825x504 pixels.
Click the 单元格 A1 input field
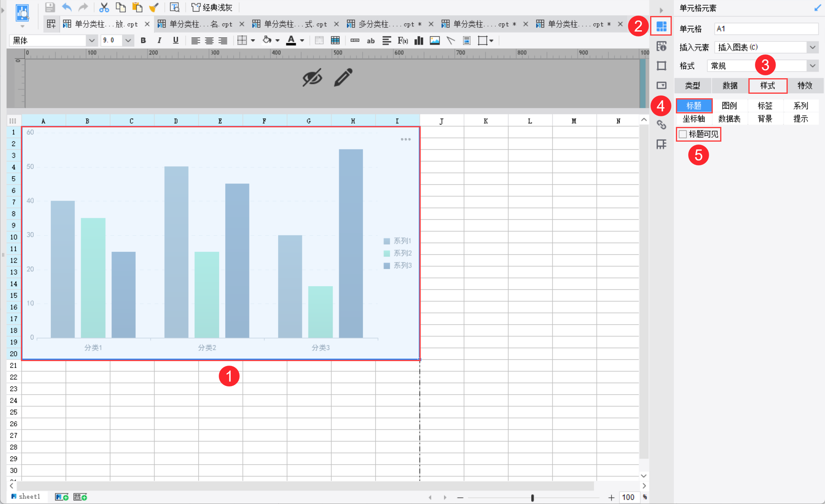(x=766, y=29)
